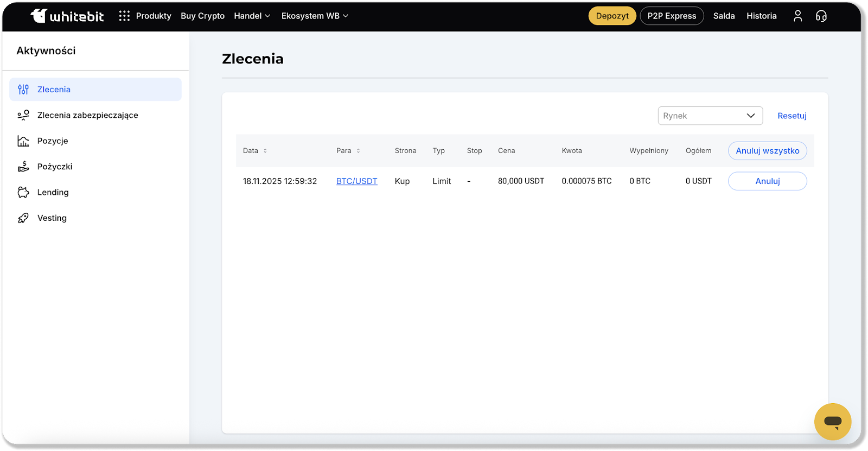
Task: Expand the Handel dropdown menu
Action: 252,16
